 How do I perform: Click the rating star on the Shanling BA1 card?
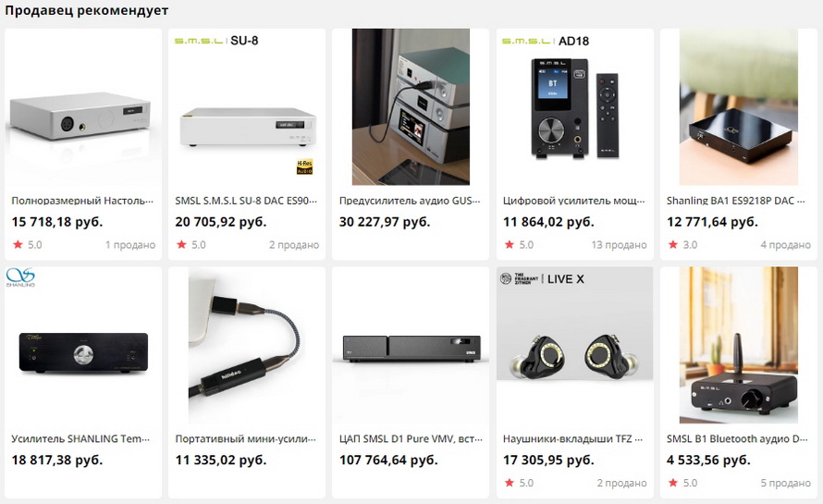coord(673,245)
